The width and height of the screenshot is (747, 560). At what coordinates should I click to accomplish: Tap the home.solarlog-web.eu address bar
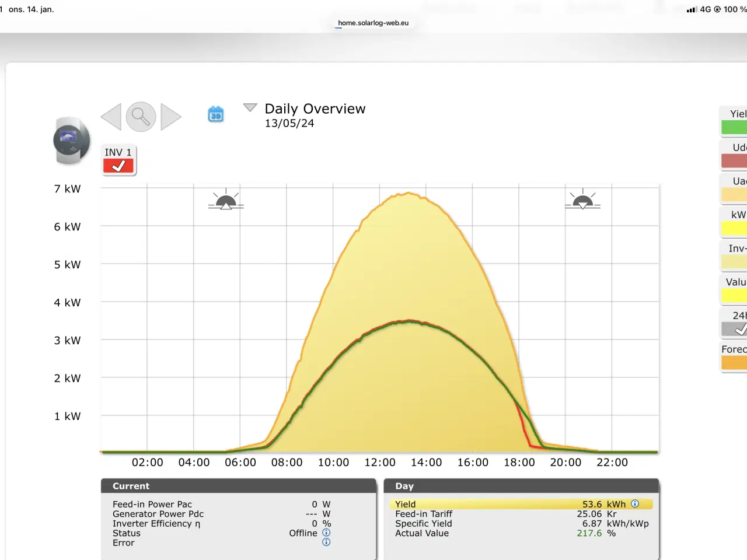373,23
